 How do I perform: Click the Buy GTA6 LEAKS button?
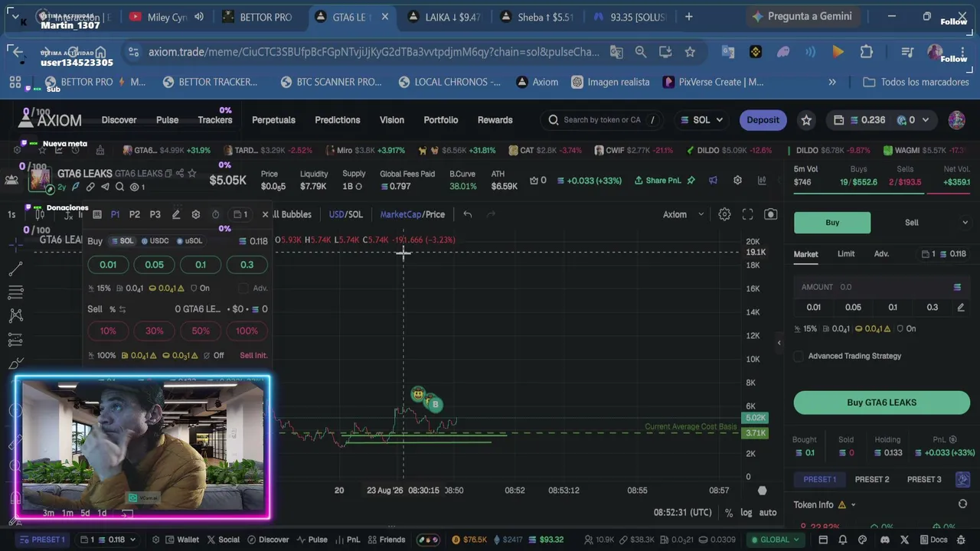(x=881, y=403)
